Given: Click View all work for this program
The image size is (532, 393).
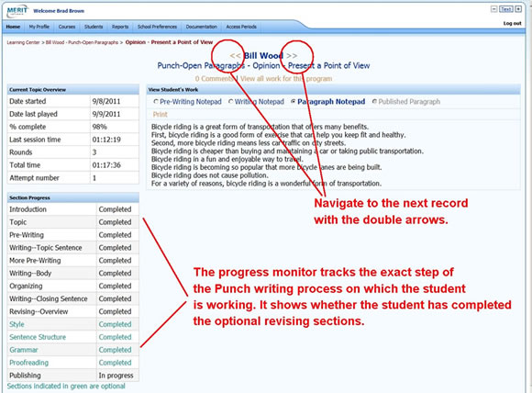Looking at the screenshot, I should tap(286, 79).
